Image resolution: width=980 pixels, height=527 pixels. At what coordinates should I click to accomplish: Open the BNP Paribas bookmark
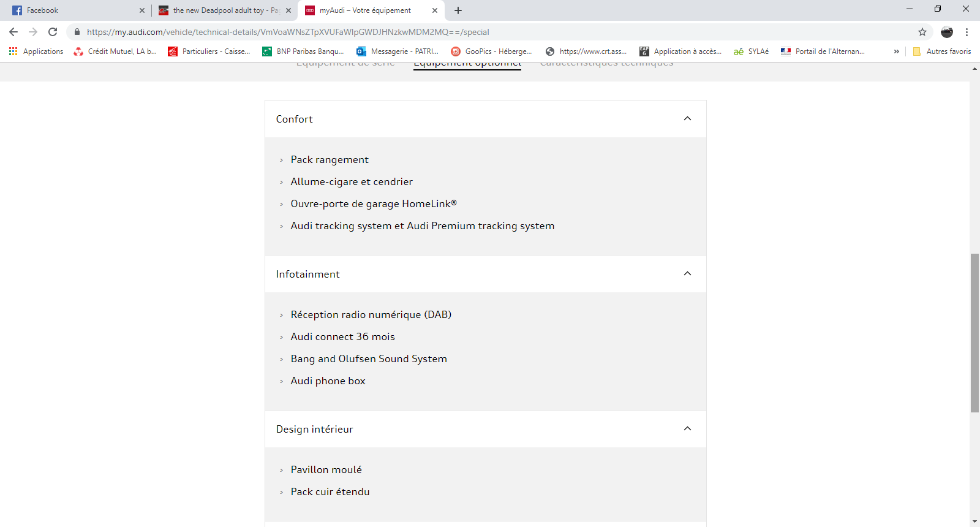[x=303, y=51]
